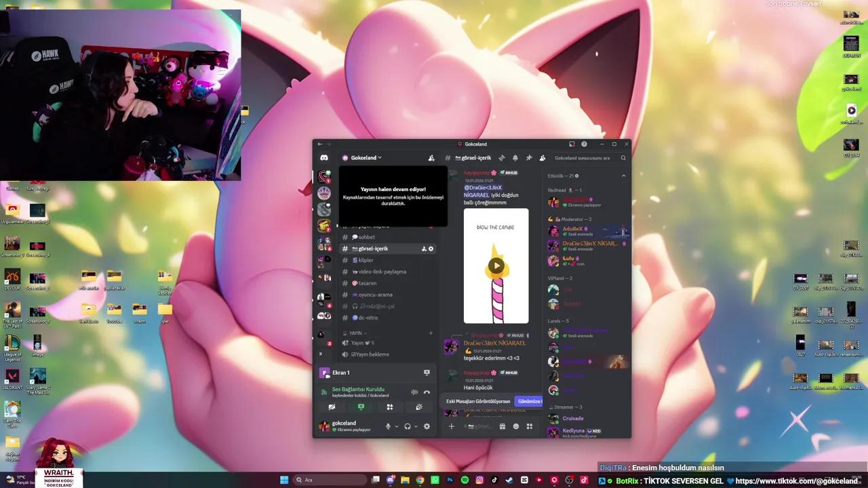Open Kedlyuna member in member list
Viewport: 868px width, 488px height.
point(587,432)
